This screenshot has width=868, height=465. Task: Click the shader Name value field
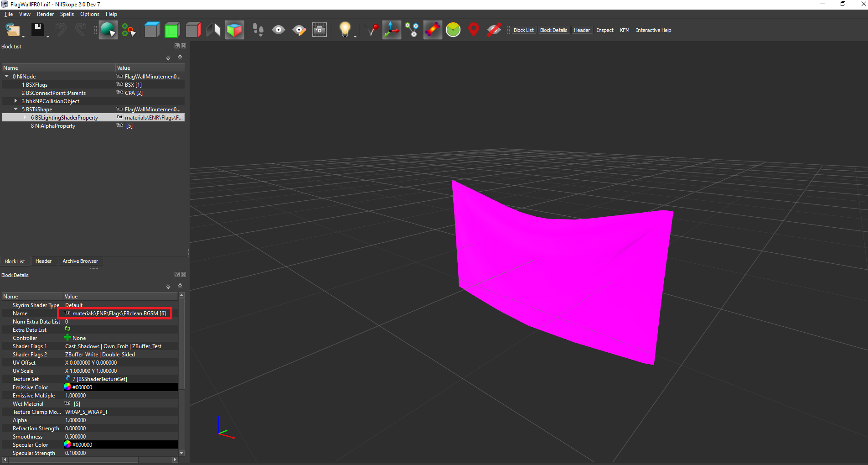click(x=119, y=313)
